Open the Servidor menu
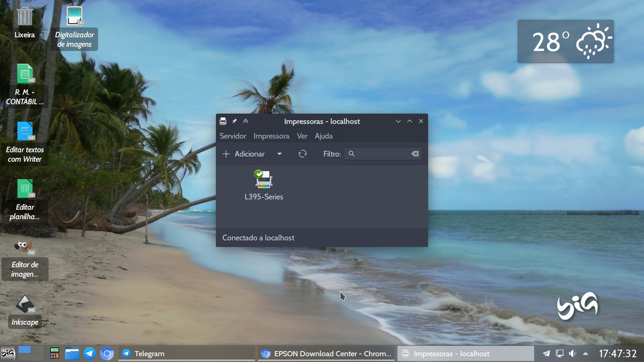 point(233,136)
